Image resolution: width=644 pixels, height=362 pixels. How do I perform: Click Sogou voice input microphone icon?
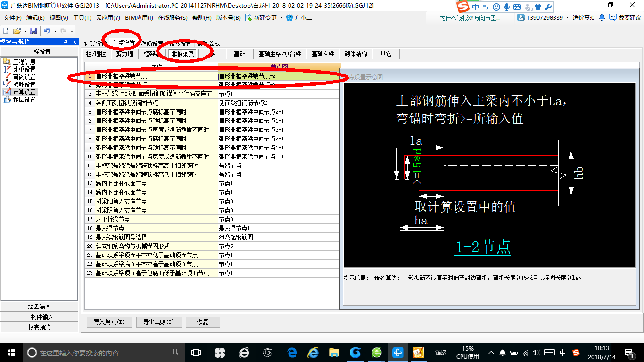click(507, 7)
